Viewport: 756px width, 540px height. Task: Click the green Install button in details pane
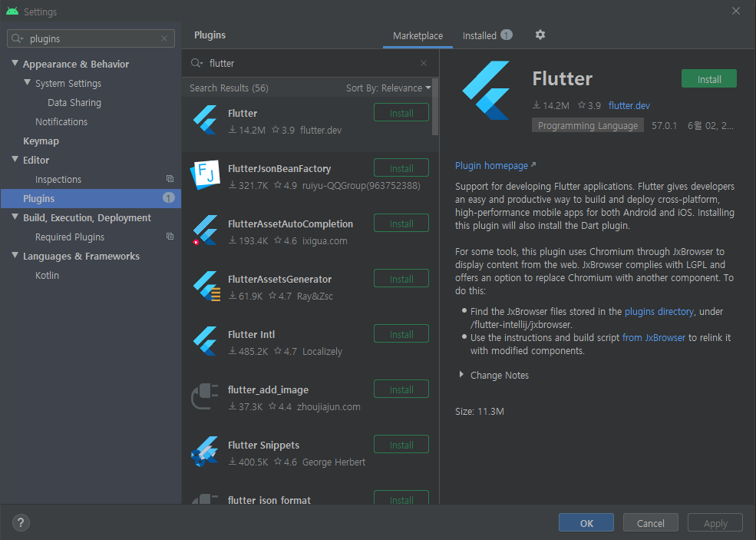coord(708,79)
